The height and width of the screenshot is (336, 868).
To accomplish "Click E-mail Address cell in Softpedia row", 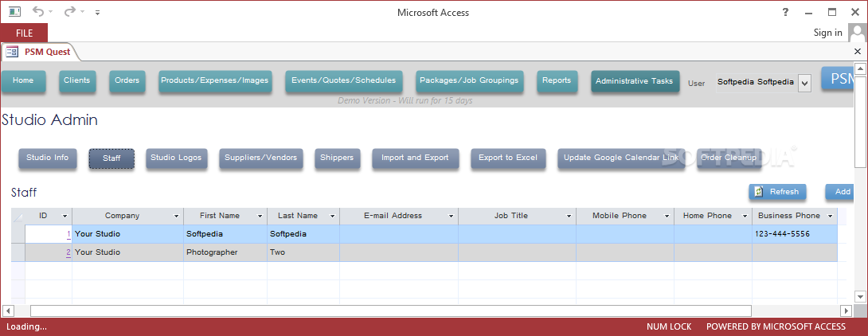I will pos(399,234).
